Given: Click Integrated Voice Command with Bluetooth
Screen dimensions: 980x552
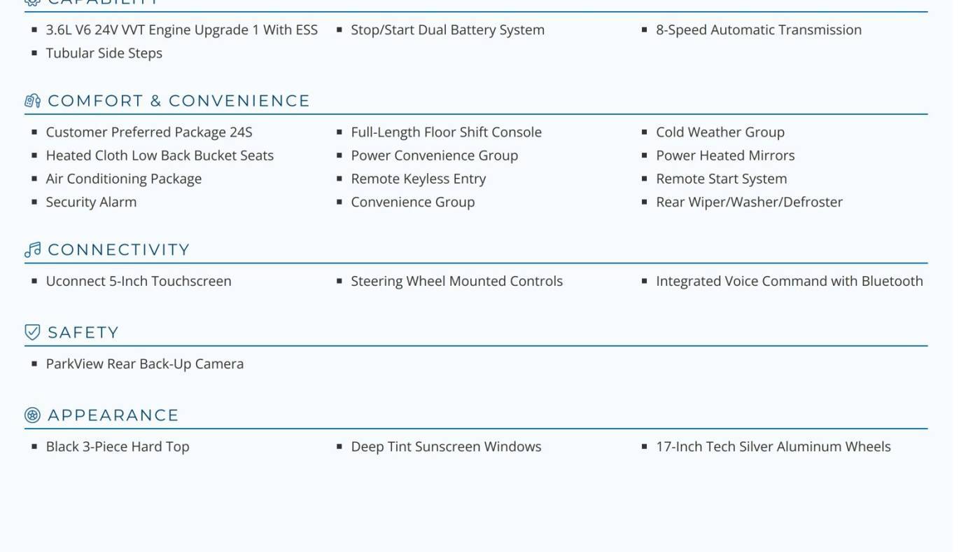Looking at the screenshot, I should pyautogui.click(x=790, y=281).
